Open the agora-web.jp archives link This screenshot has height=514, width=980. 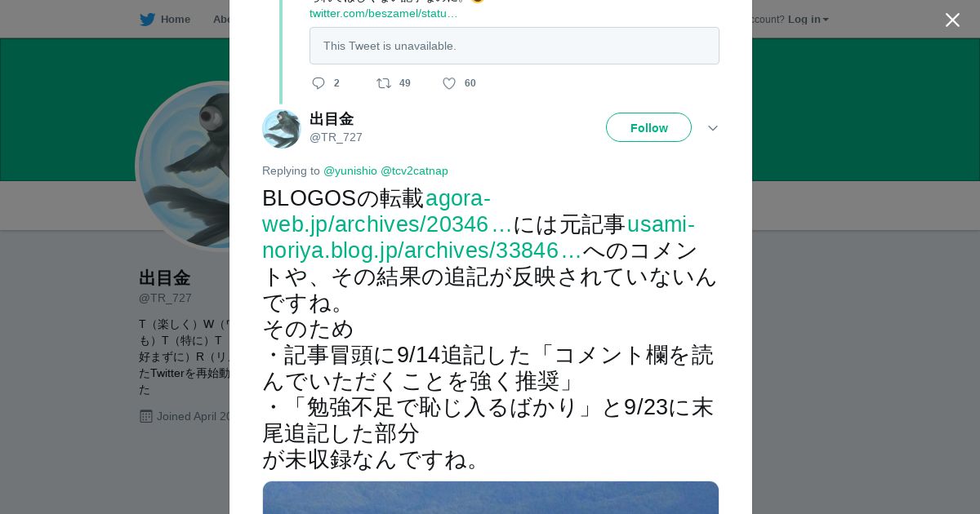(386, 211)
